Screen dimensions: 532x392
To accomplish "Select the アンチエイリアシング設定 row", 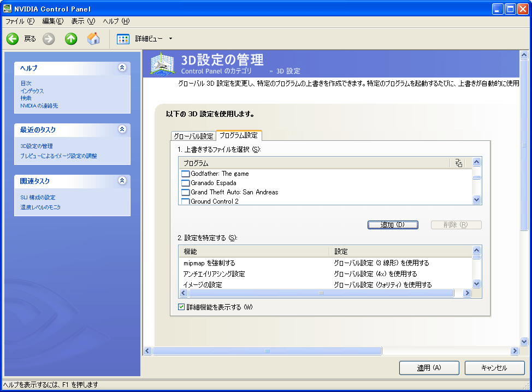I will [215, 274].
